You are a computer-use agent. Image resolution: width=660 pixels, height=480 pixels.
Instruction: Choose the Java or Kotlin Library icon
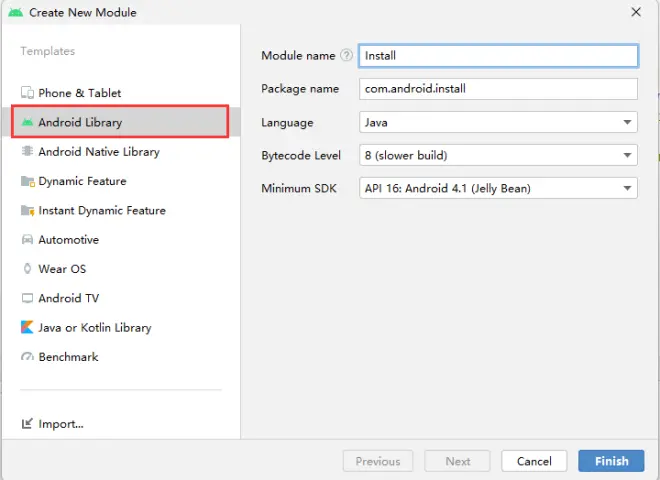point(27,327)
